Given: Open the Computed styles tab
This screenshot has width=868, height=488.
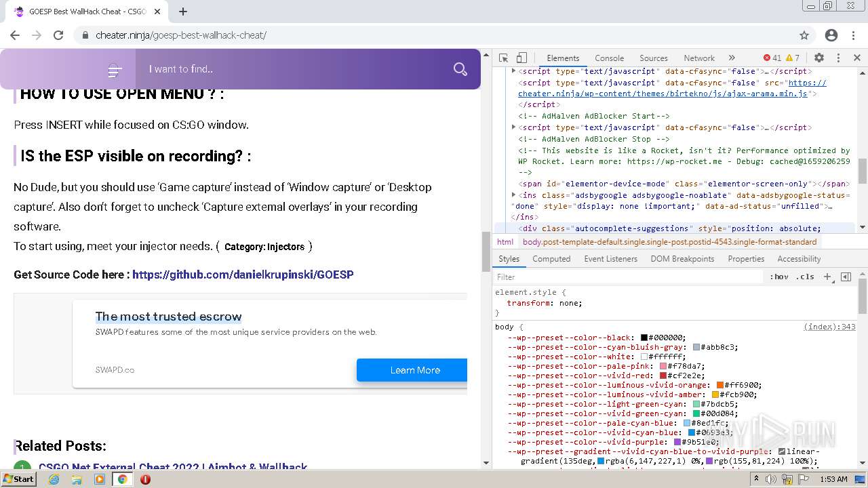Looking at the screenshot, I should tap(551, 259).
